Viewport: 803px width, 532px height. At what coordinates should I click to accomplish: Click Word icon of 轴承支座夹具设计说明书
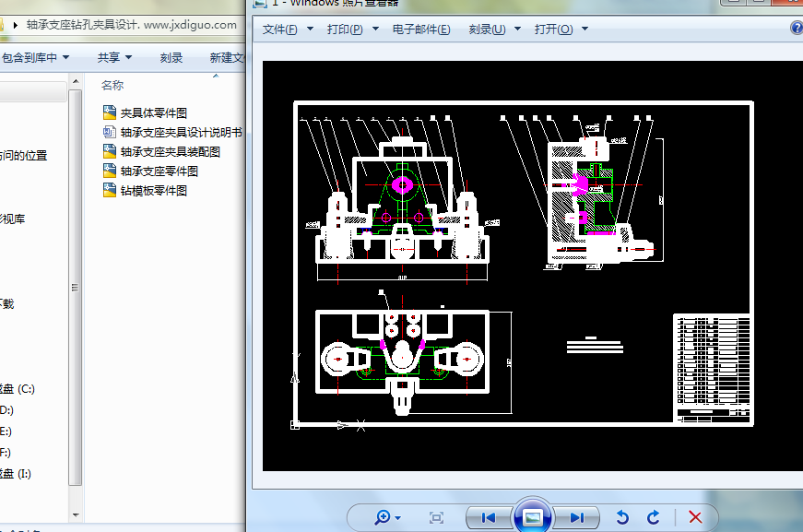[x=110, y=132]
